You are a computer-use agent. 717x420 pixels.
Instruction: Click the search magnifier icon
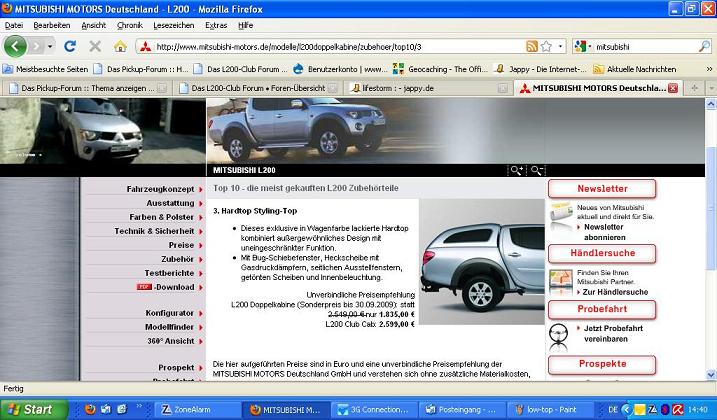pos(704,46)
